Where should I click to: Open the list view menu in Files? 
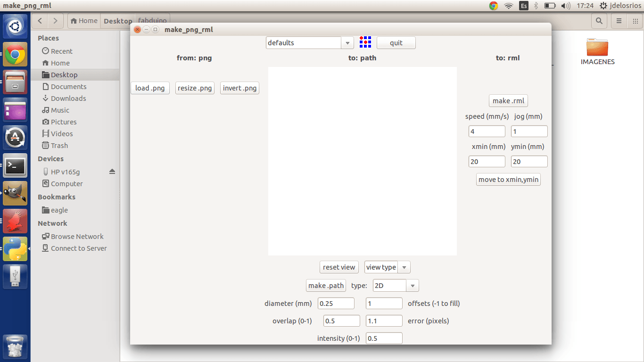619,21
